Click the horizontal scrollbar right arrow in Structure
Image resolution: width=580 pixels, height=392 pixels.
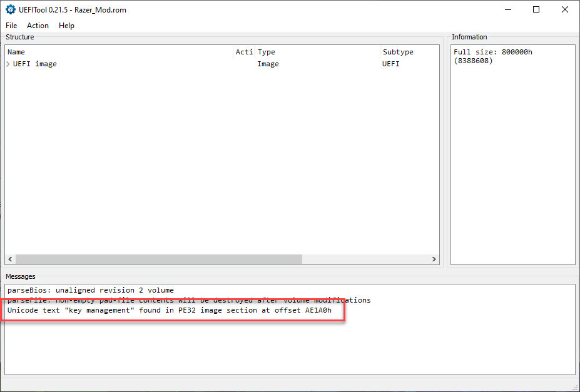click(434, 259)
